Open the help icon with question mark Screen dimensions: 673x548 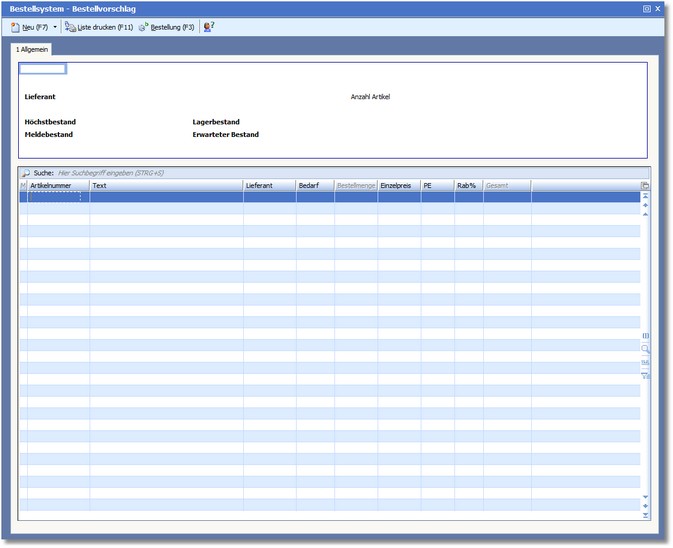(208, 27)
